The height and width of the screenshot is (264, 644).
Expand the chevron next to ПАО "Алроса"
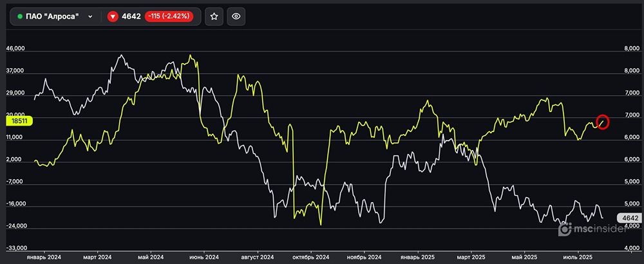90,17
